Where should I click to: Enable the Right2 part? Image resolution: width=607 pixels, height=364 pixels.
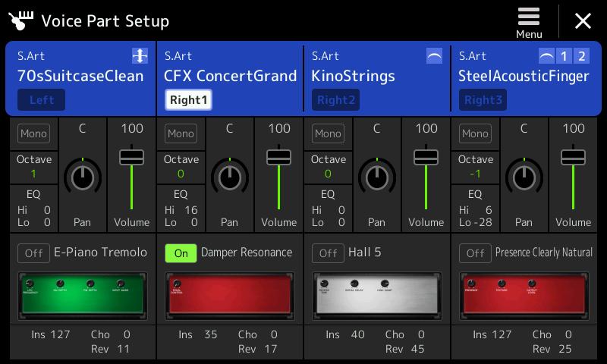click(335, 100)
